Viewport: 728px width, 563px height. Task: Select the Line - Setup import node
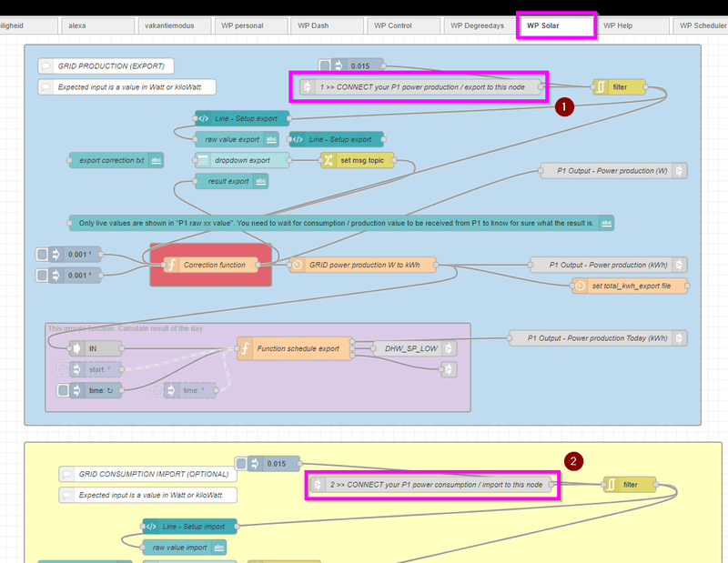(190, 527)
